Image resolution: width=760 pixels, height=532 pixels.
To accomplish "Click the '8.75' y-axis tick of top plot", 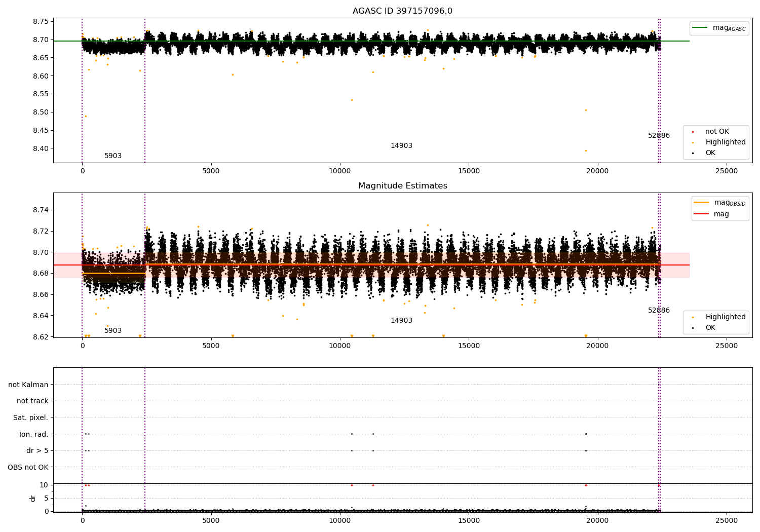I will pos(40,22).
